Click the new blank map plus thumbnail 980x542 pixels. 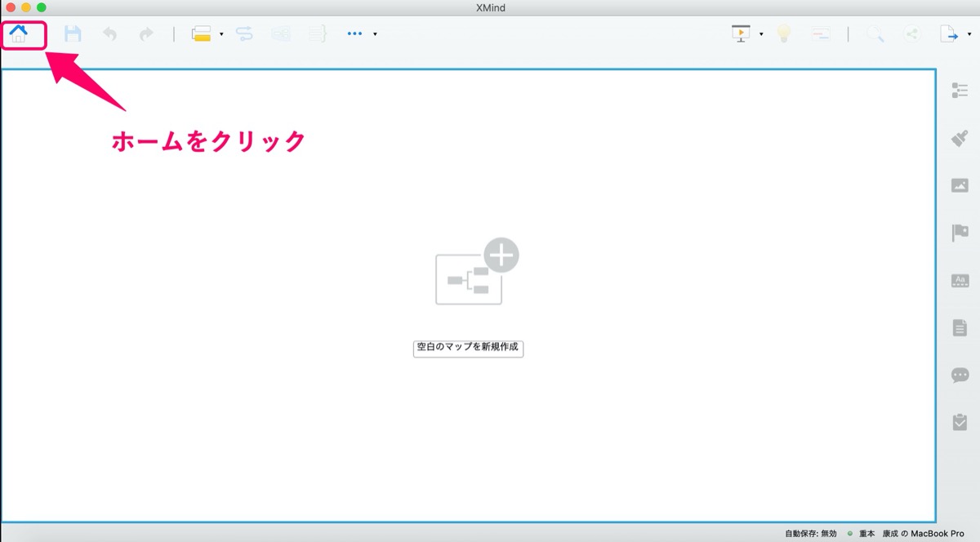click(477, 272)
